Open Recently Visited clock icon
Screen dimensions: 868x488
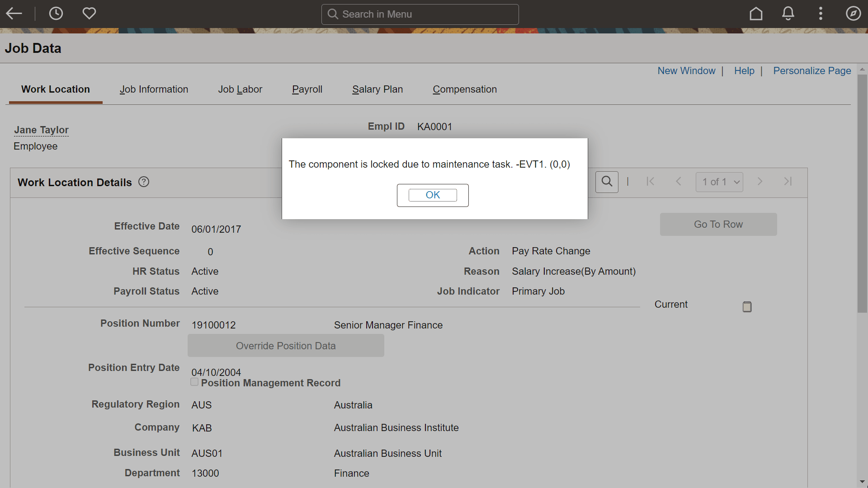(56, 14)
